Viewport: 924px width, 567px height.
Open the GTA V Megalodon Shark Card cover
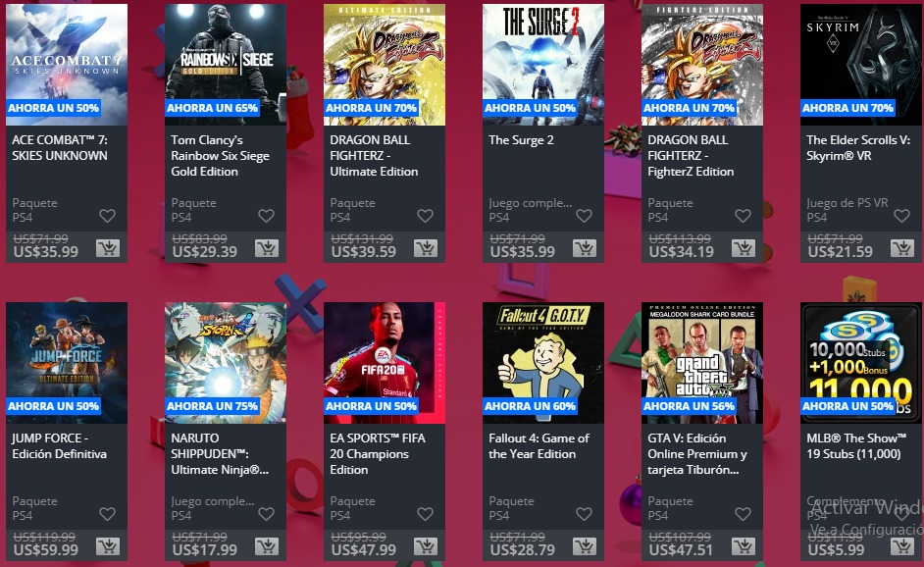pyautogui.click(x=702, y=363)
